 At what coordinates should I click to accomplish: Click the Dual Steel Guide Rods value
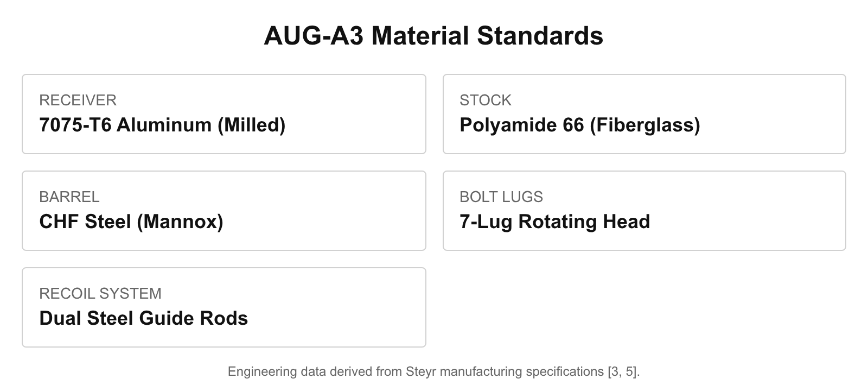tap(143, 318)
